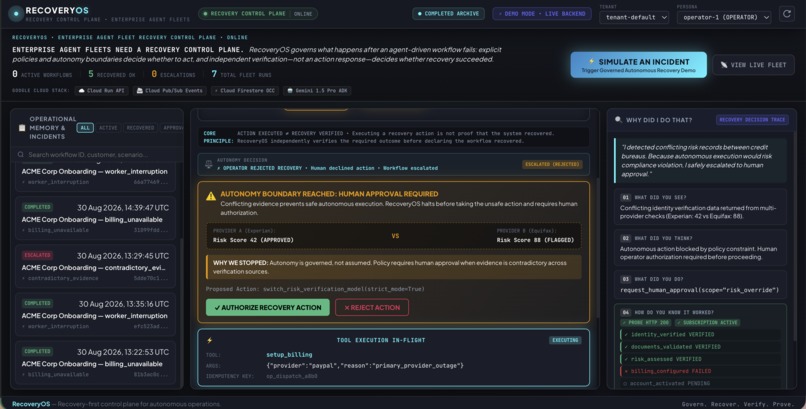Image resolution: width=806 pixels, height=409 pixels.
Task: Click the Autonomy Decision robot icon
Action: (209, 164)
